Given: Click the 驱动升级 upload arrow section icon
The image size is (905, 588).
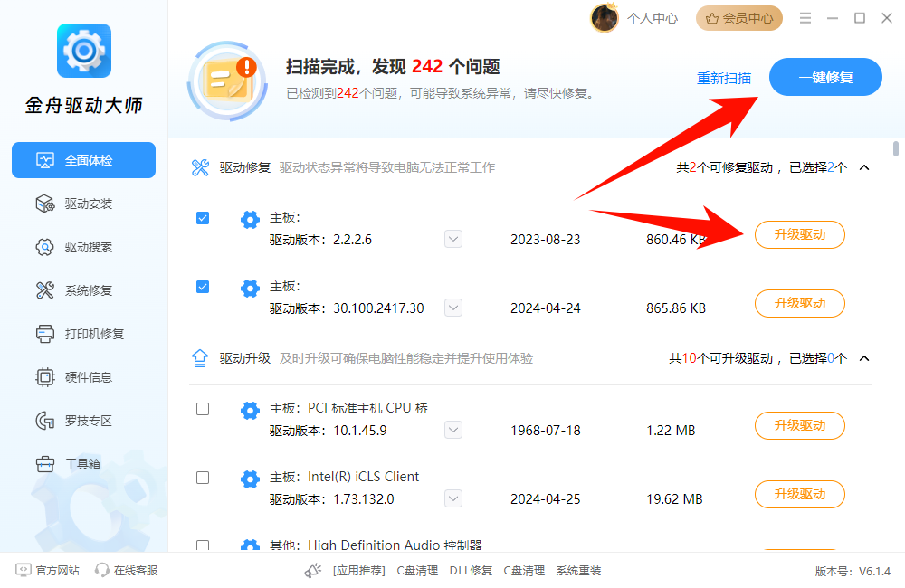Looking at the screenshot, I should coord(200,358).
